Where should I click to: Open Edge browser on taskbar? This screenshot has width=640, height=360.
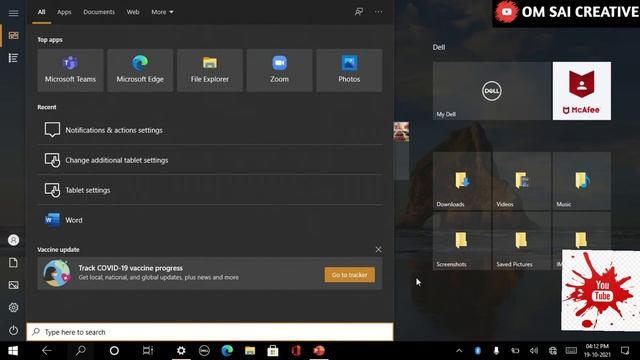tap(227, 351)
